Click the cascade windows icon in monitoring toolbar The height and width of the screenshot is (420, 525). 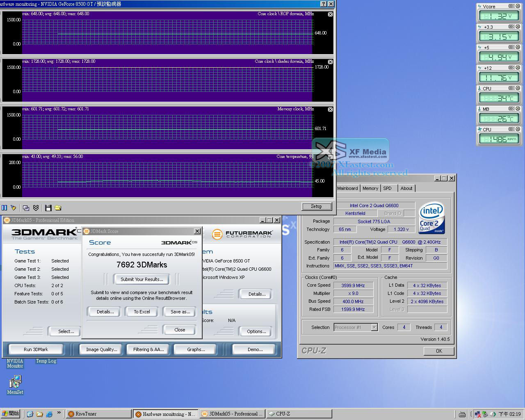(26, 208)
